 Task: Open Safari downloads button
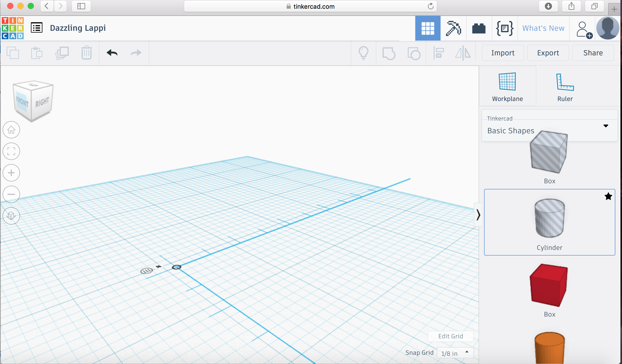tap(548, 6)
